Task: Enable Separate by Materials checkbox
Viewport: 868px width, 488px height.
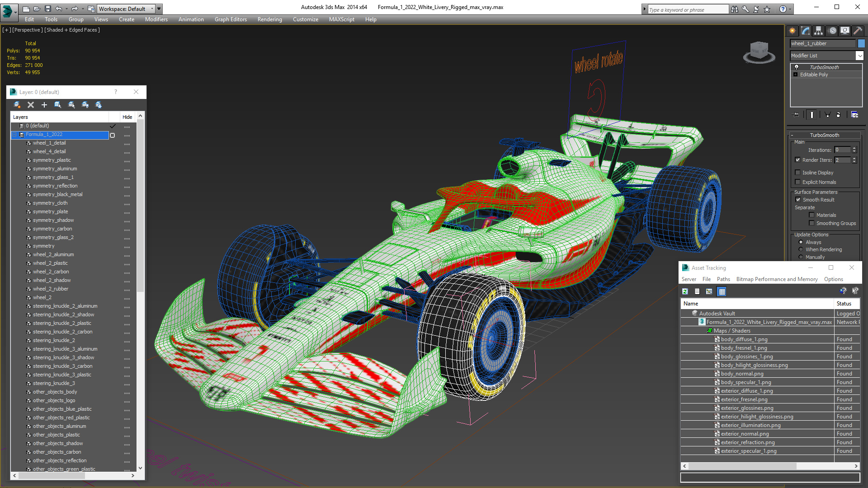Action: point(812,215)
